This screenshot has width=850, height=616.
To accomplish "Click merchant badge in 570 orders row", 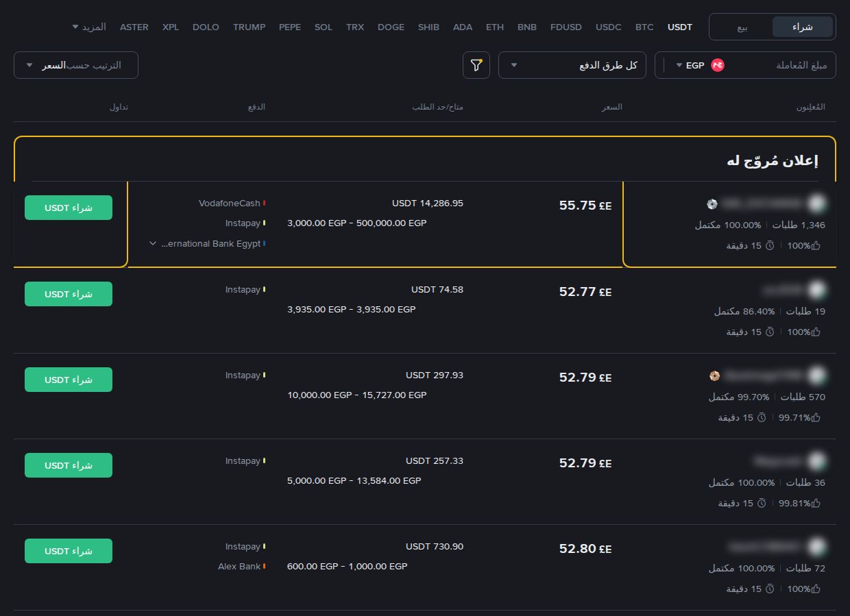I will pos(714,375).
